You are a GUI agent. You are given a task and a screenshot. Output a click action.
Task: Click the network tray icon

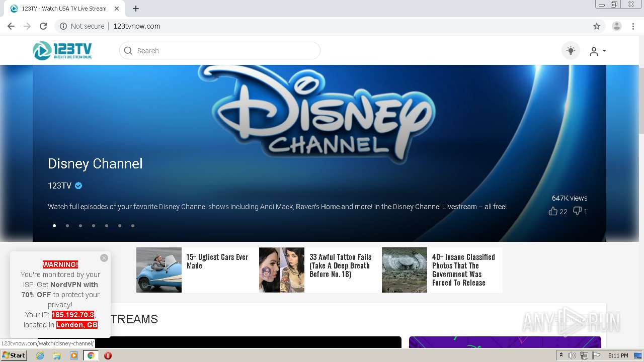[x=584, y=355]
